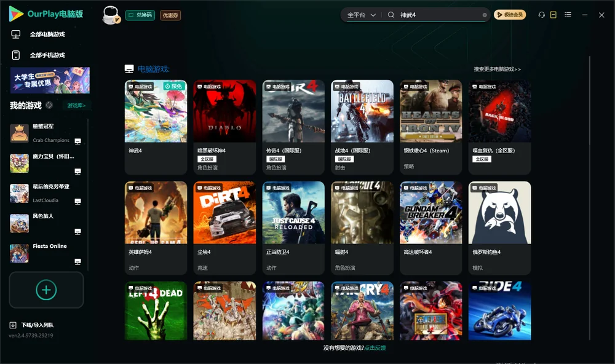Open the 高达破坏者4 card
This screenshot has height=364, width=615.
tap(430, 228)
